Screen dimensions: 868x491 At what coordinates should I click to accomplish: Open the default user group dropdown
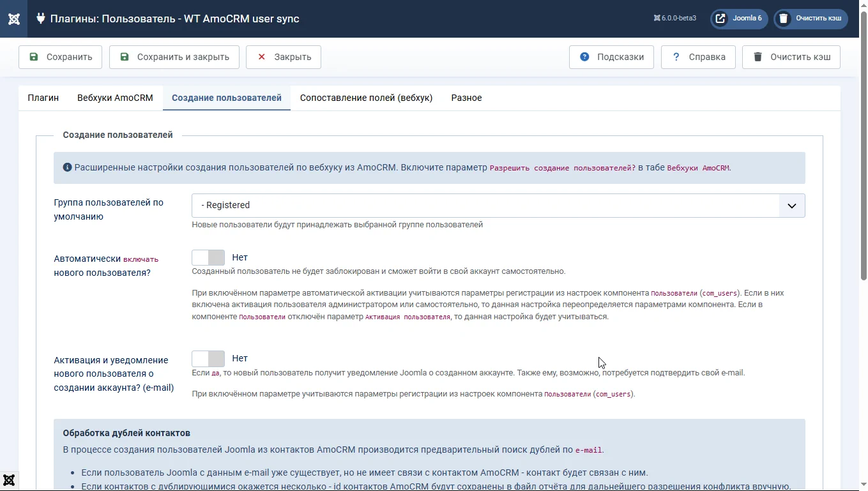[x=485, y=206]
